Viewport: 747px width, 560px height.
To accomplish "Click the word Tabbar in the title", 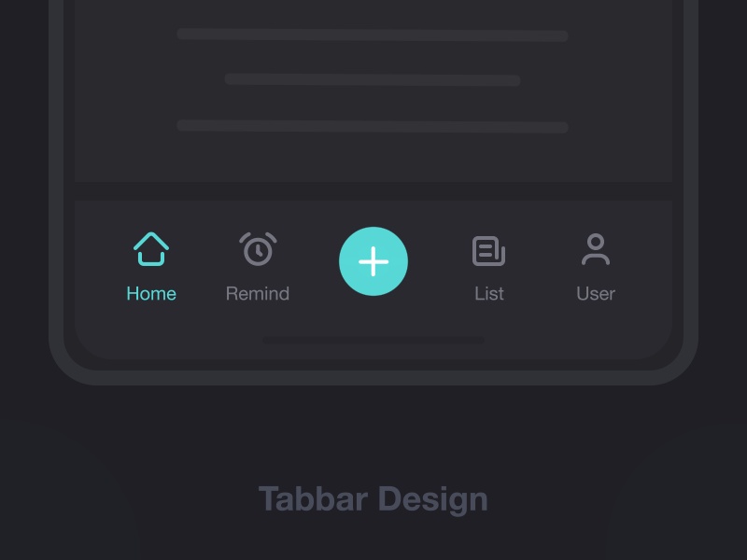I will point(313,498).
